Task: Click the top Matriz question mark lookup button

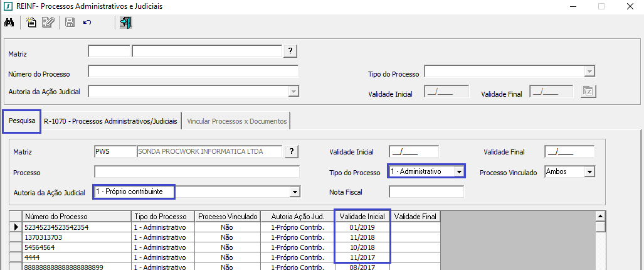Action: [x=291, y=51]
